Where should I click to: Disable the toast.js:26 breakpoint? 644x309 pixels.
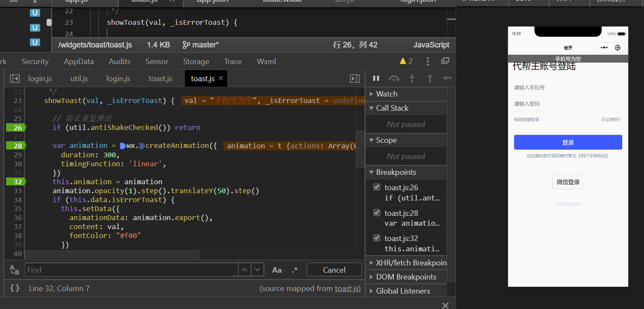click(377, 187)
